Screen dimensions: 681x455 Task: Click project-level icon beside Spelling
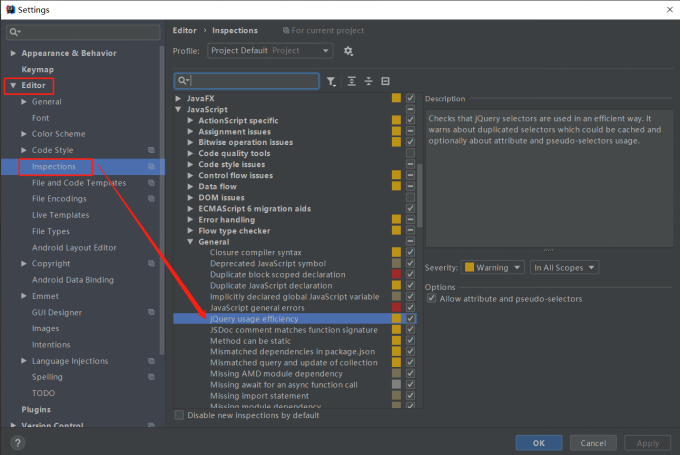click(x=151, y=377)
